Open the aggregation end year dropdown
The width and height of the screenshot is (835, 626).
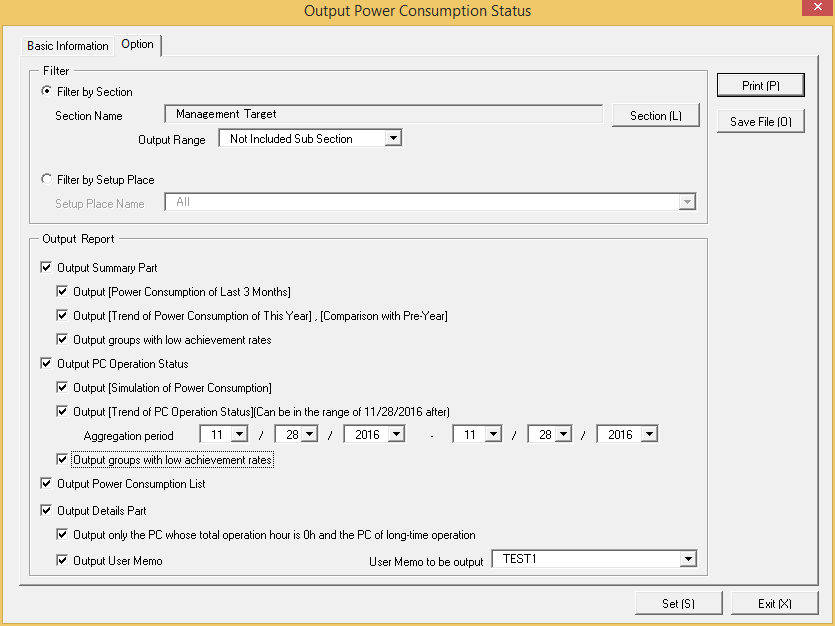click(650, 434)
